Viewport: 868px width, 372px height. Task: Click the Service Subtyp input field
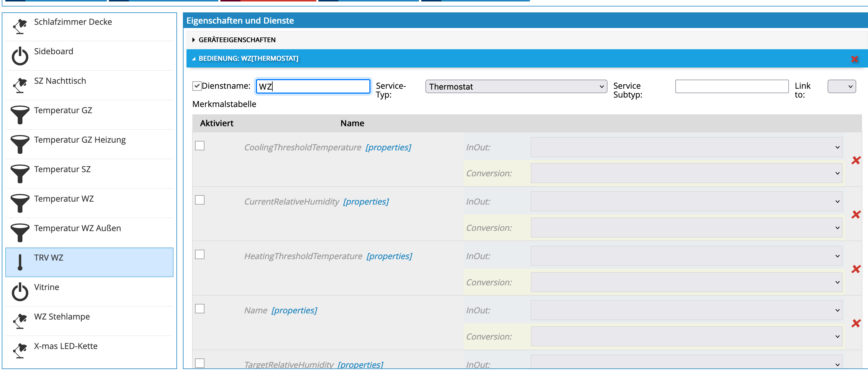point(732,87)
